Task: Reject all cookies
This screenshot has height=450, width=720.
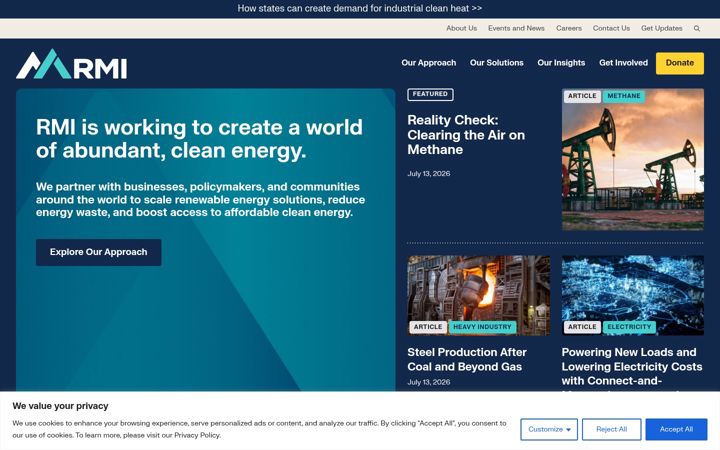Action: pyautogui.click(x=611, y=429)
